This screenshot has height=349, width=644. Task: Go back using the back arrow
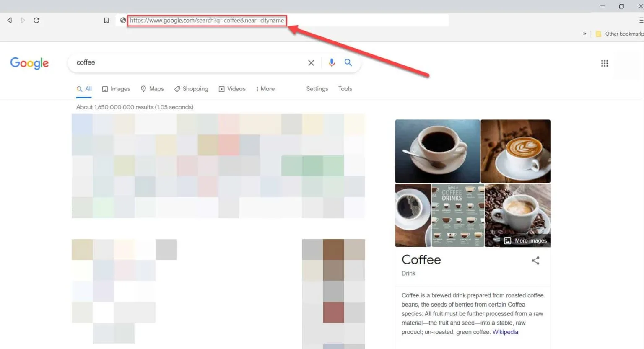click(9, 20)
